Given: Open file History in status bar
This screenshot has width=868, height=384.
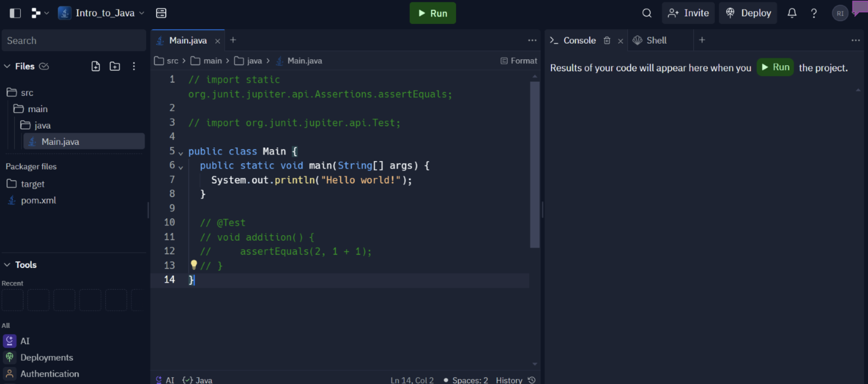Looking at the screenshot, I should pos(515,380).
